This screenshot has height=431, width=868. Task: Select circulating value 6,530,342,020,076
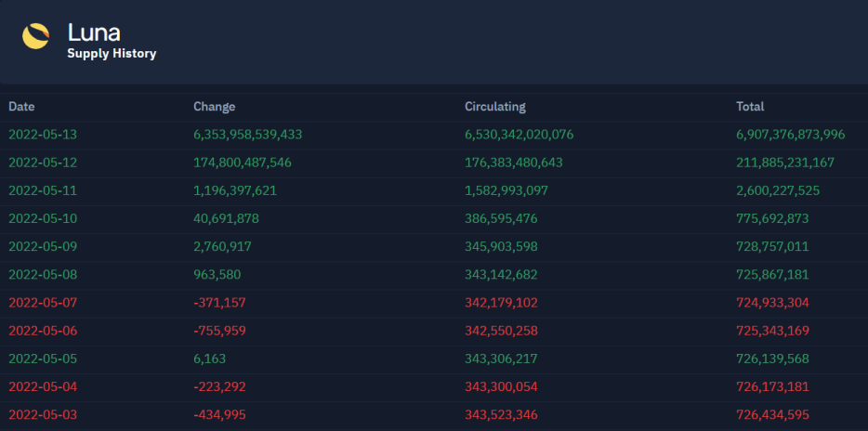[x=519, y=135]
